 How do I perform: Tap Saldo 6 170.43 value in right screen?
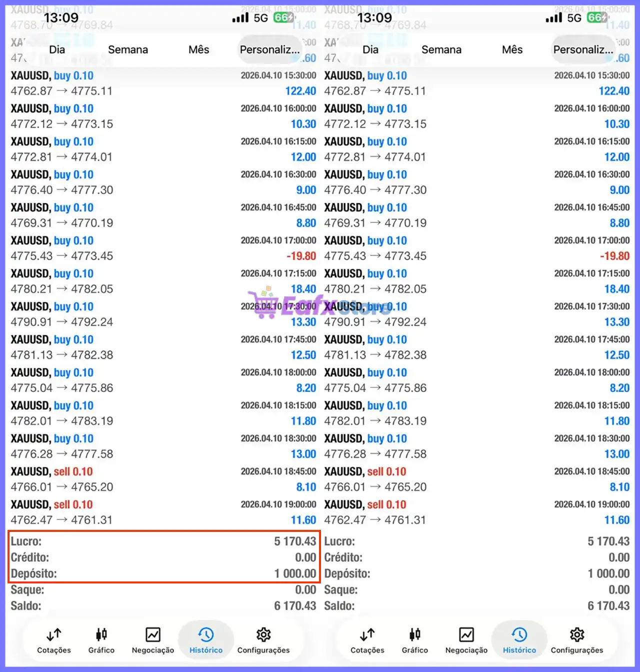[x=608, y=606]
